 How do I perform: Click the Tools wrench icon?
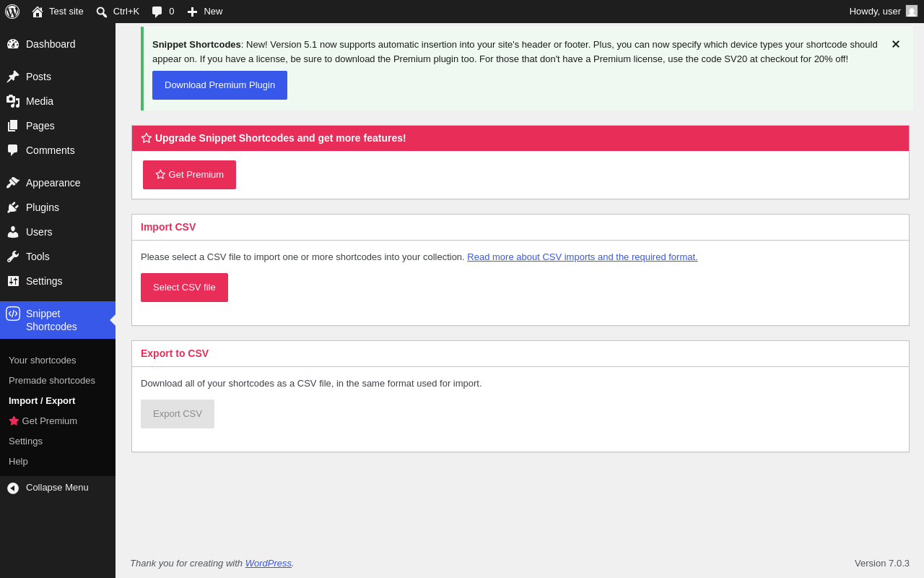13,256
